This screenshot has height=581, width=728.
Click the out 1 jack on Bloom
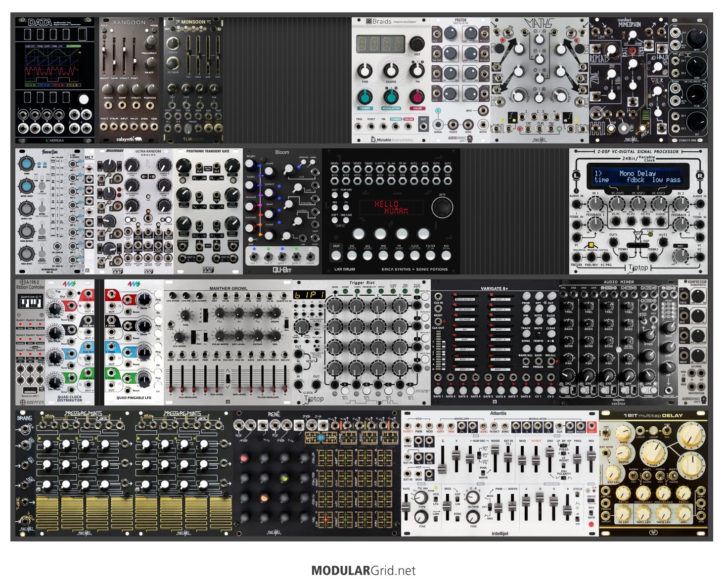254,256
